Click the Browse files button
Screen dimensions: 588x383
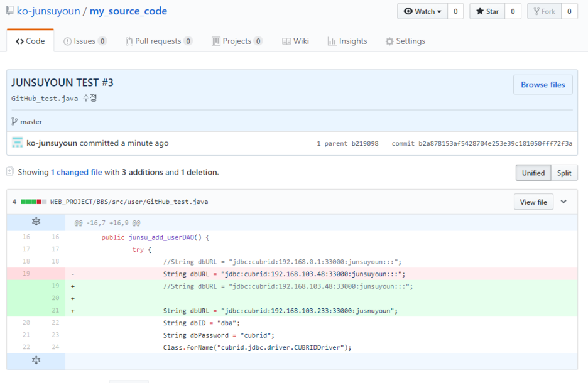[x=542, y=84]
